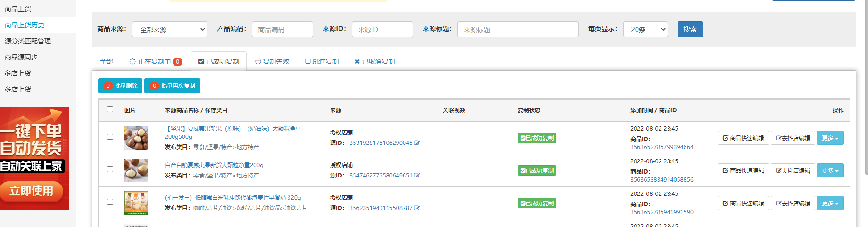Click 去抖店编辑 for second product row
The width and height of the screenshot is (868, 227).
(x=793, y=171)
